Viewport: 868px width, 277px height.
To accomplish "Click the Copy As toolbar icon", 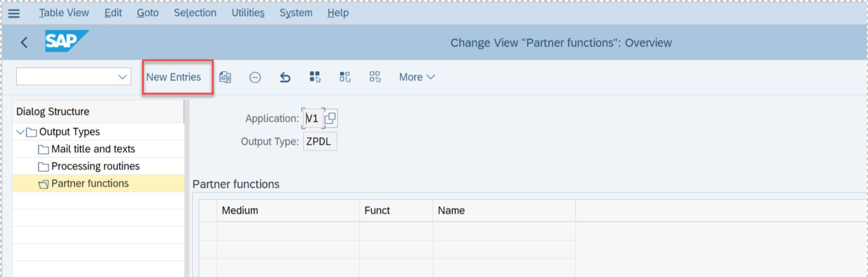I will tap(225, 77).
